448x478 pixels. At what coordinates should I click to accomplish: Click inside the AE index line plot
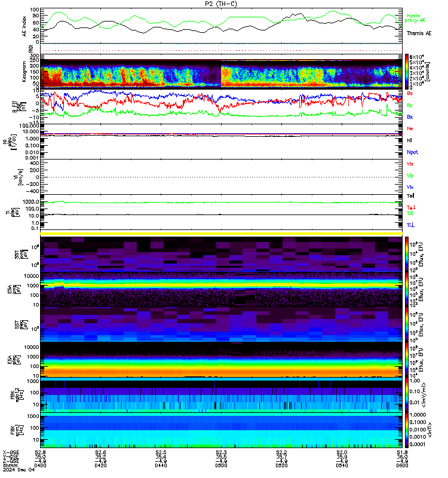221,26
